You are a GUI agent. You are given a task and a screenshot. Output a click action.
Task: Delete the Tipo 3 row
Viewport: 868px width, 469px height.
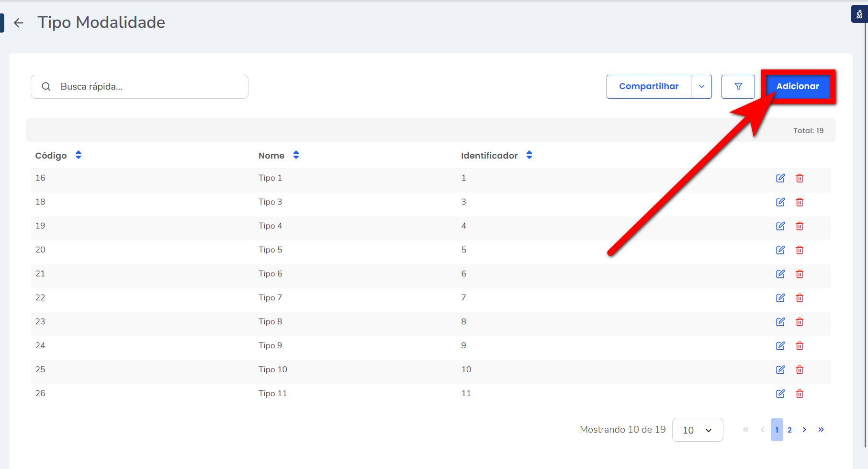799,202
